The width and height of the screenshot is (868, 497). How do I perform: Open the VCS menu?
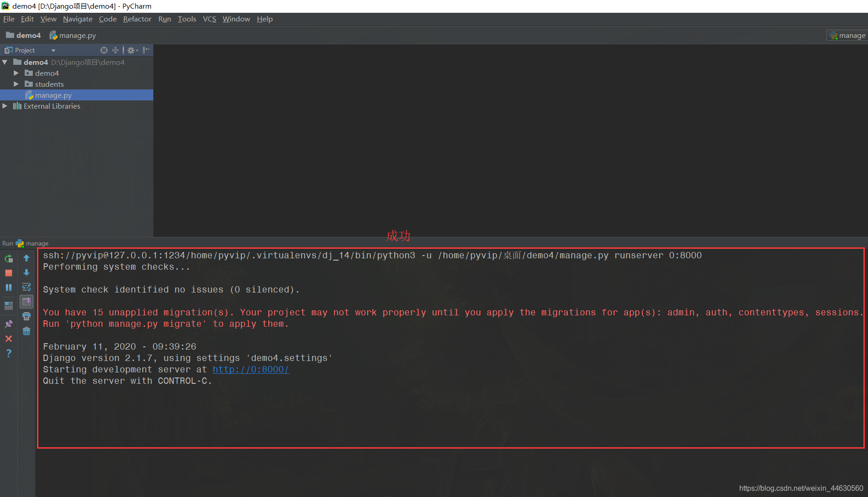[209, 19]
